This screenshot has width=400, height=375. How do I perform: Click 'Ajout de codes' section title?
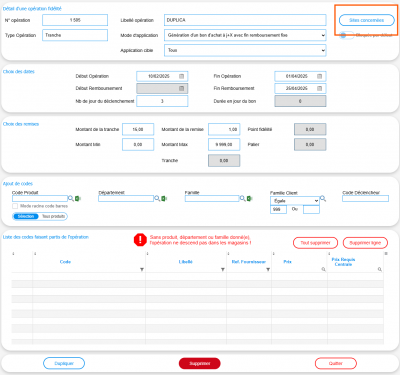click(x=18, y=184)
